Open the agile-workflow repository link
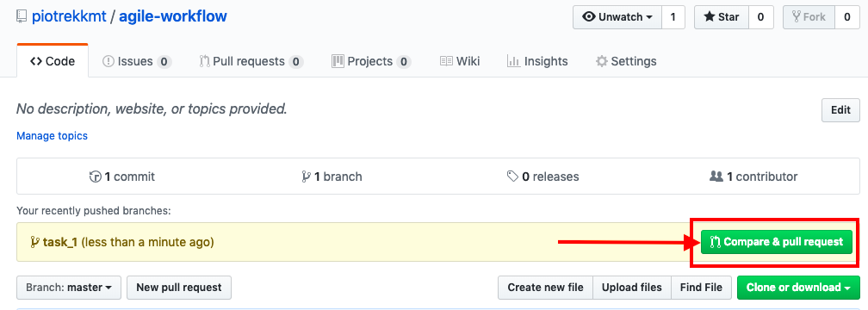 click(173, 16)
